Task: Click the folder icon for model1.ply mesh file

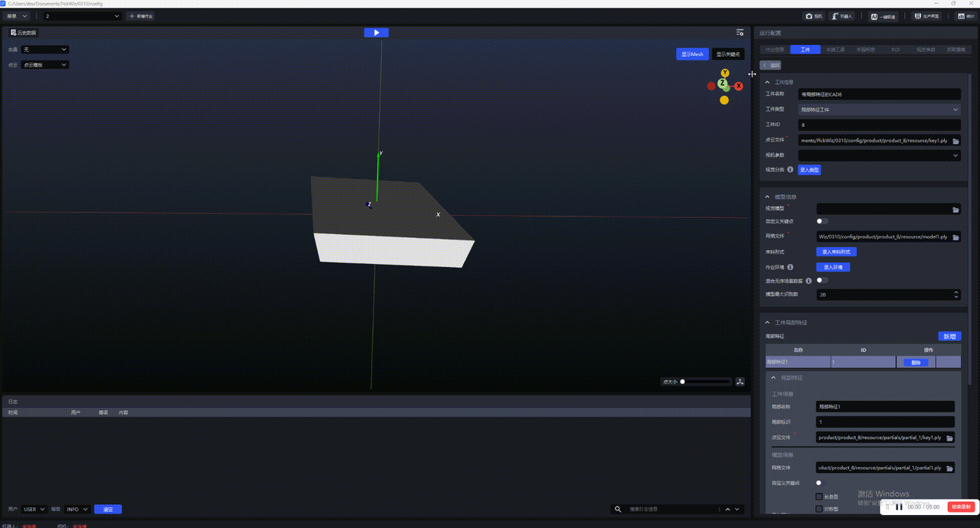Action: [955, 237]
